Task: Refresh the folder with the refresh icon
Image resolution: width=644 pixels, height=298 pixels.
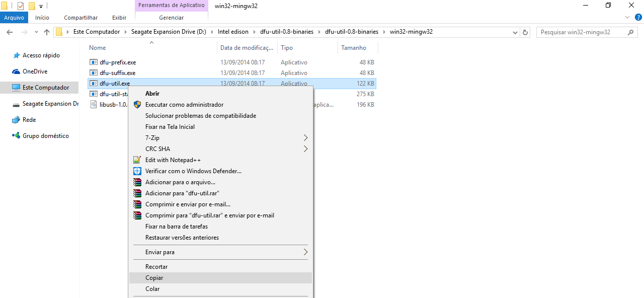Action: coord(526,32)
